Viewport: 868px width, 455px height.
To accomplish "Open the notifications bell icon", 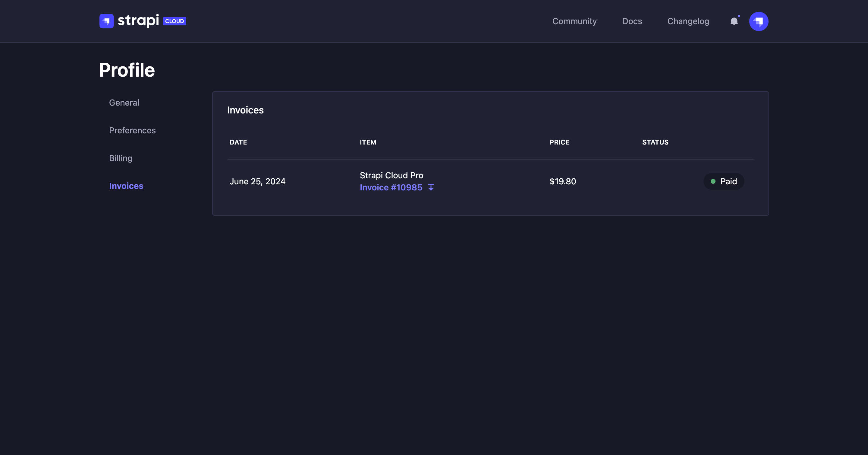I will tap(734, 21).
